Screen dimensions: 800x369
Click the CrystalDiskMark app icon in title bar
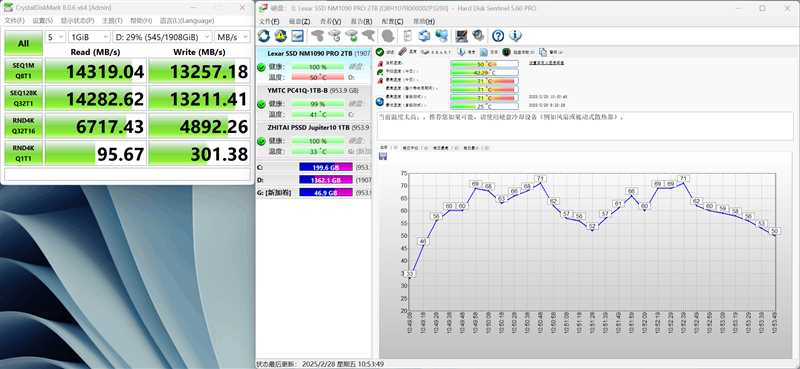tap(8, 8)
